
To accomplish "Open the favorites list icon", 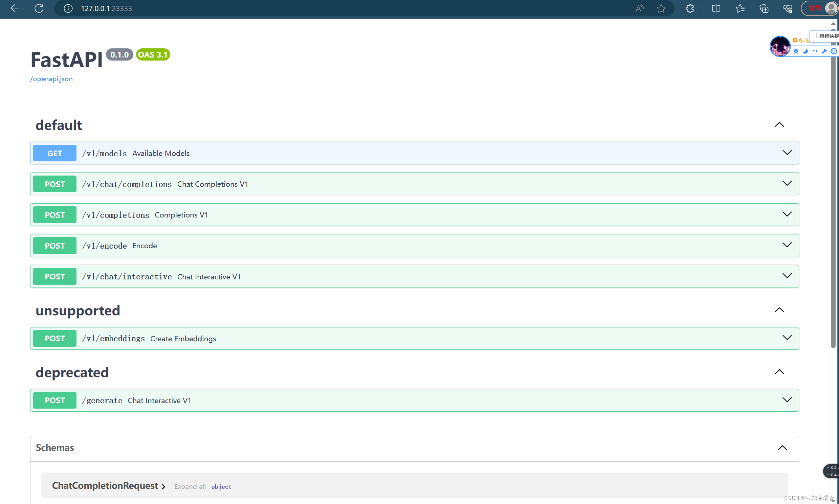I will click(x=740, y=8).
